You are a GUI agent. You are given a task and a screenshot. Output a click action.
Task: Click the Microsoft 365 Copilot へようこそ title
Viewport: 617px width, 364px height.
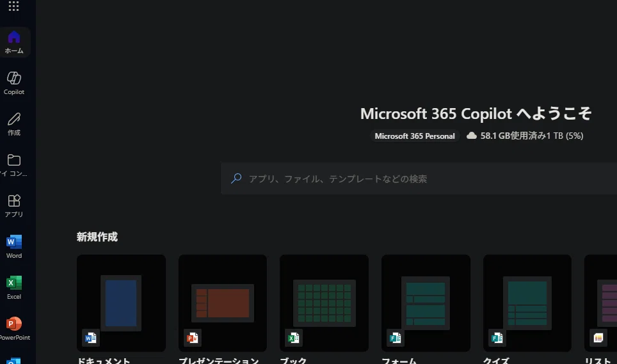[476, 114]
